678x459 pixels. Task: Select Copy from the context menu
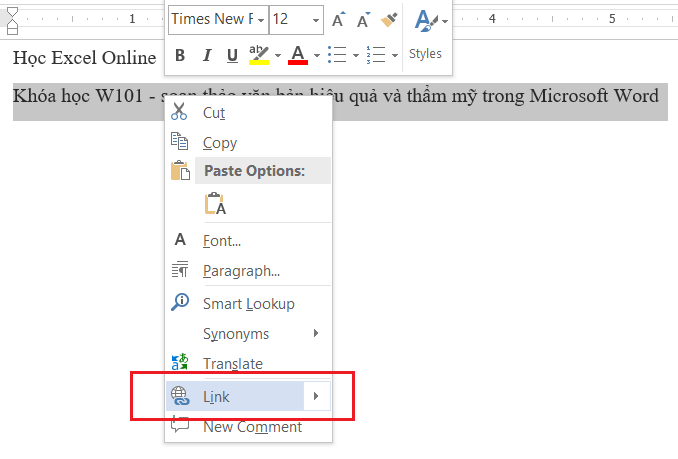coord(219,143)
